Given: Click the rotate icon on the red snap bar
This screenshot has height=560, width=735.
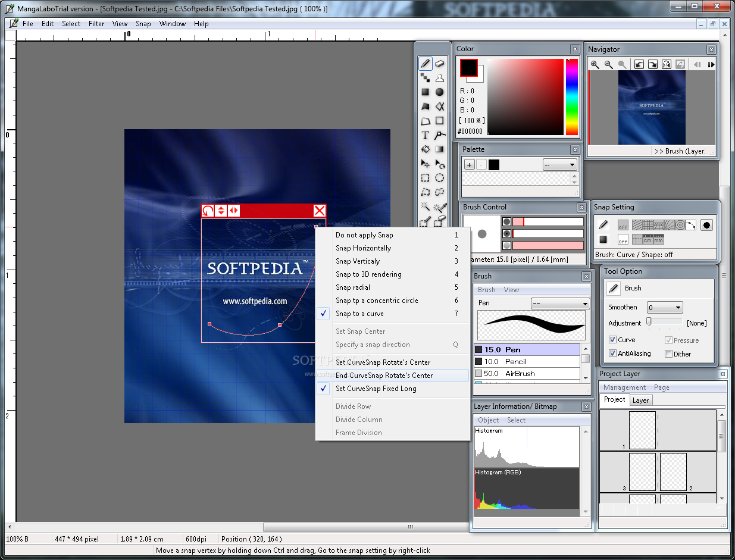Looking at the screenshot, I should click(208, 210).
